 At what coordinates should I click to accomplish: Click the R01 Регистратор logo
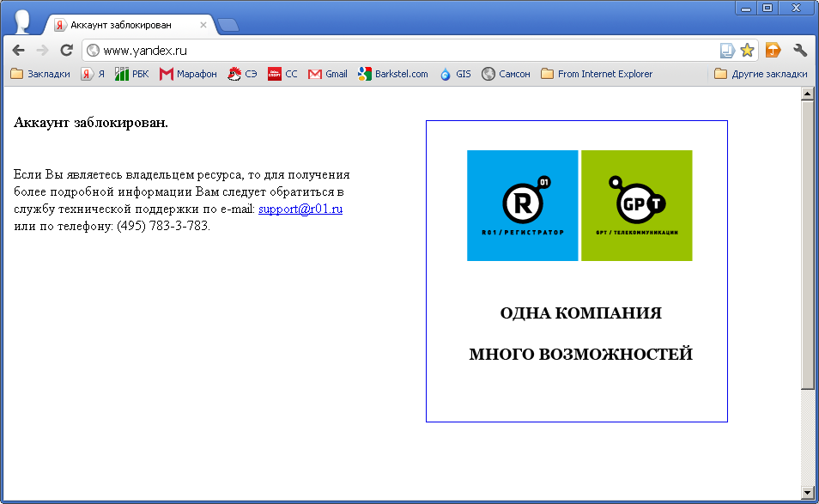click(522, 205)
